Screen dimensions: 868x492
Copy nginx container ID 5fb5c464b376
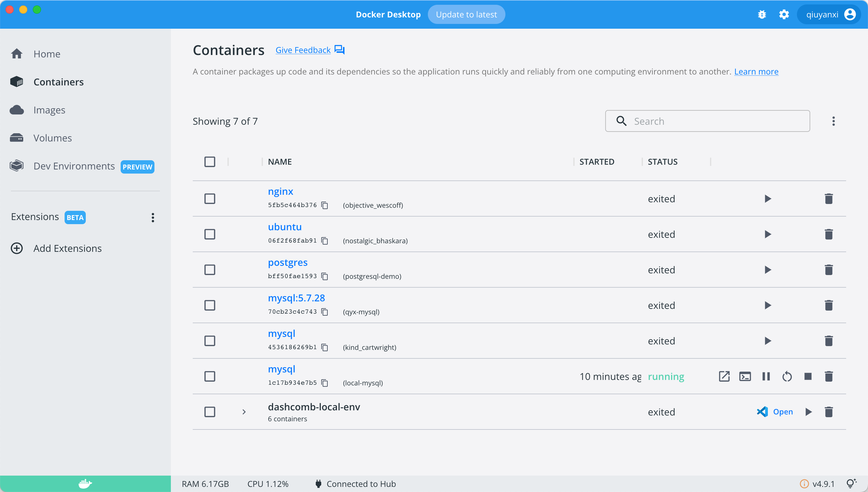(x=325, y=205)
